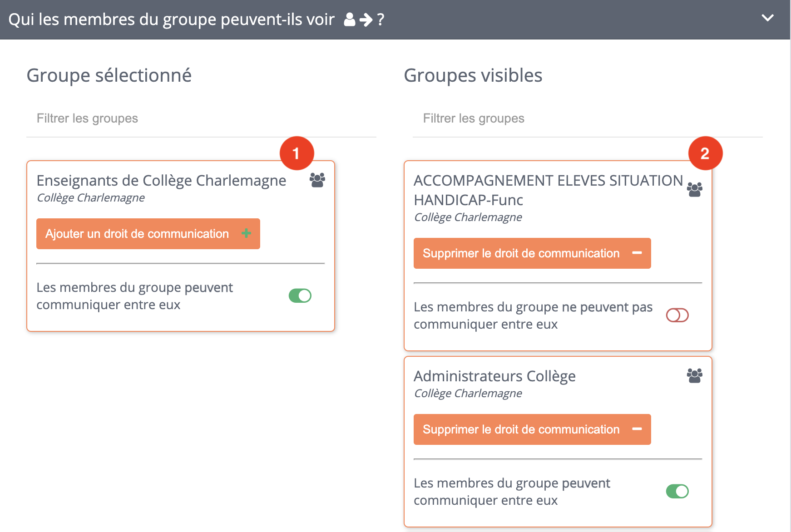Viewport: 791px width, 532px height.
Task: Click the arrow icon in the header title
Action: coord(366,19)
